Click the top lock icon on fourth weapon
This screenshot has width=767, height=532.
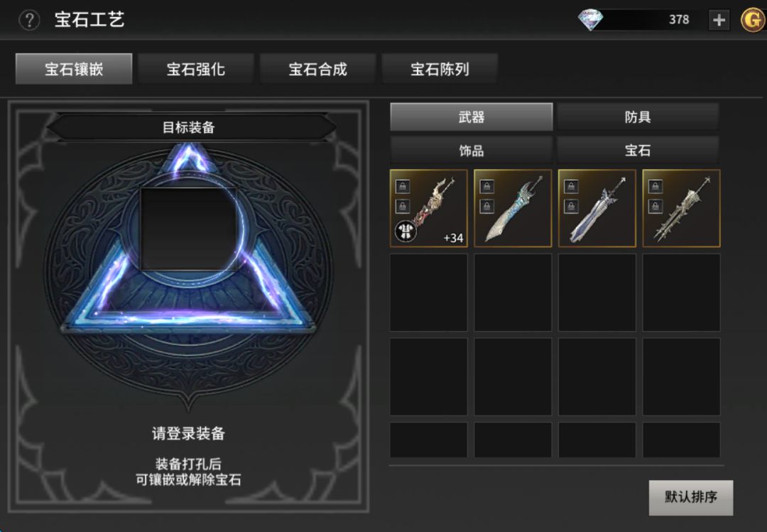coord(655,187)
